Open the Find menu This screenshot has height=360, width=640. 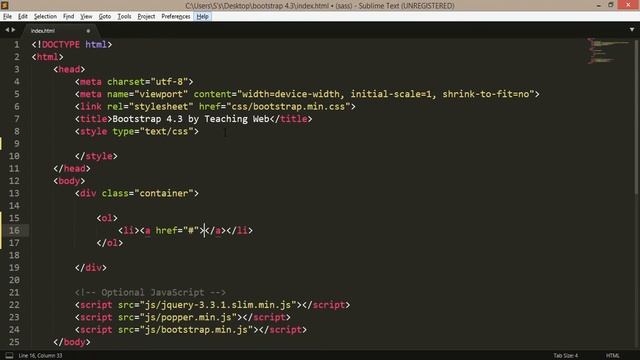pyautogui.click(x=68, y=16)
